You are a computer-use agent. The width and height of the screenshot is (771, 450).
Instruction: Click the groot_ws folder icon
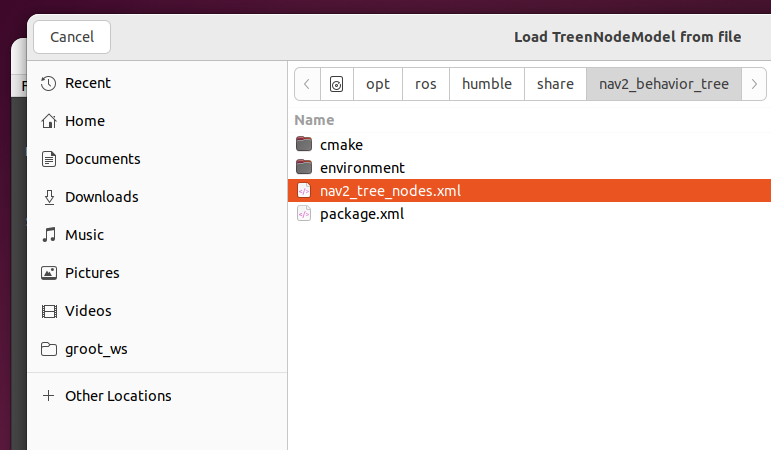[x=49, y=349]
